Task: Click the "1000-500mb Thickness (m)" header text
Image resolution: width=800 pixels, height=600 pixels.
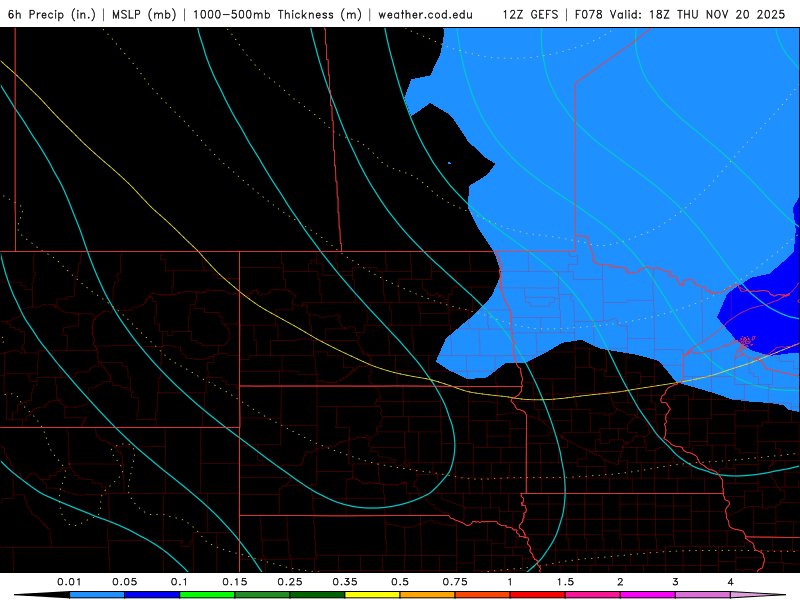Action: click(278, 14)
